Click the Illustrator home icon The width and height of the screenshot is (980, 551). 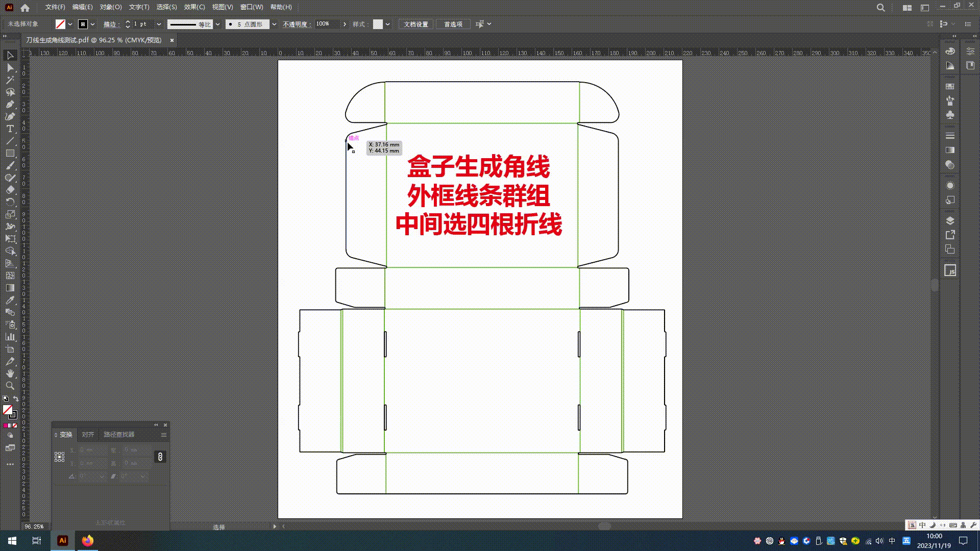pos(25,8)
